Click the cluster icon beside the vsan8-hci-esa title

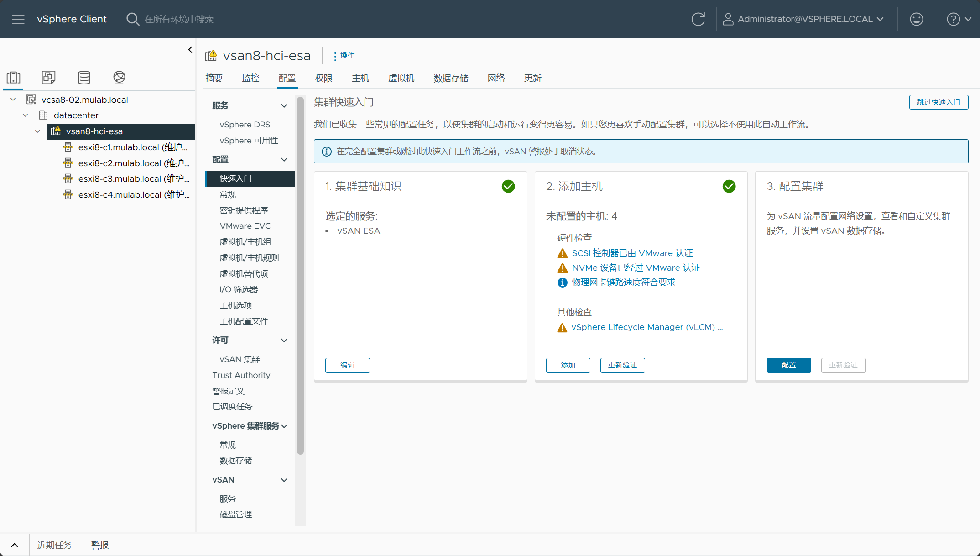(211, 56)
